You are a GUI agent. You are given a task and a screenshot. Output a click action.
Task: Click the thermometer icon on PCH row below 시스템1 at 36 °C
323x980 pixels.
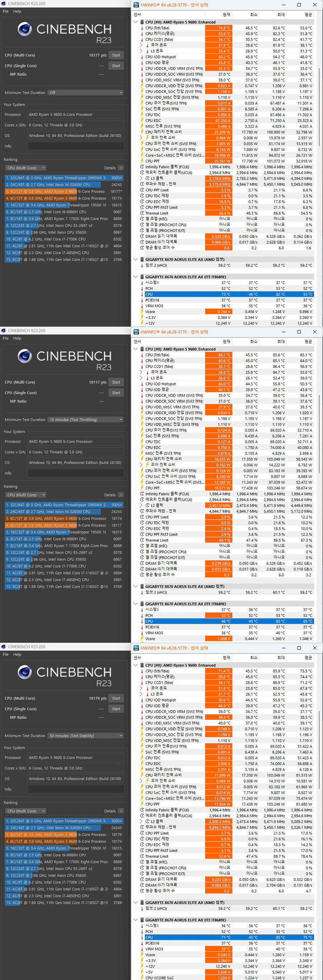pos(142,932)
